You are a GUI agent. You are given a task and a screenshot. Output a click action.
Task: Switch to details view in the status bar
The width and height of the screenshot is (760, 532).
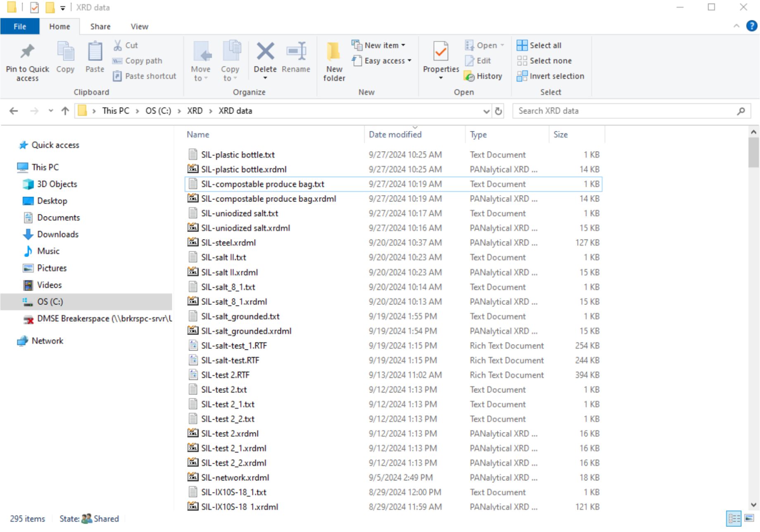[x=734, y=518]
